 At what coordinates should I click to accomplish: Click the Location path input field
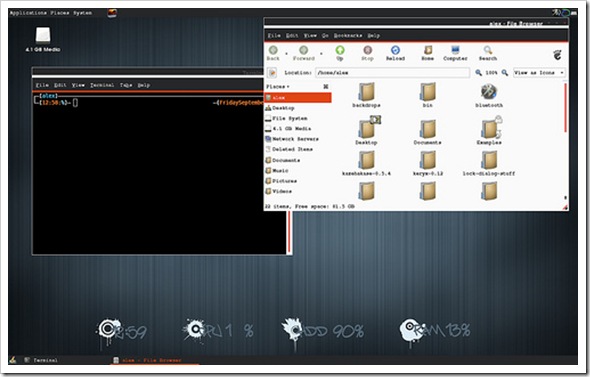click(x=392, y=73)
